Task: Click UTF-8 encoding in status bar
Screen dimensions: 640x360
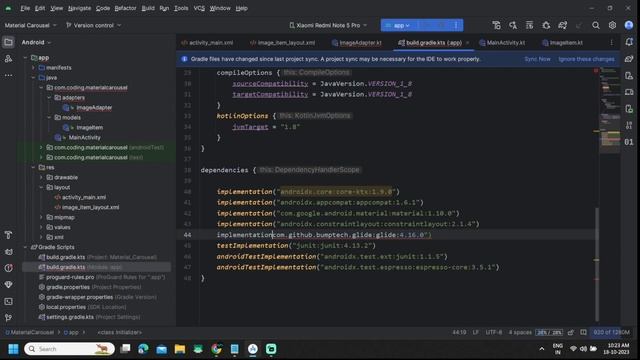Action: pos(494,332)
